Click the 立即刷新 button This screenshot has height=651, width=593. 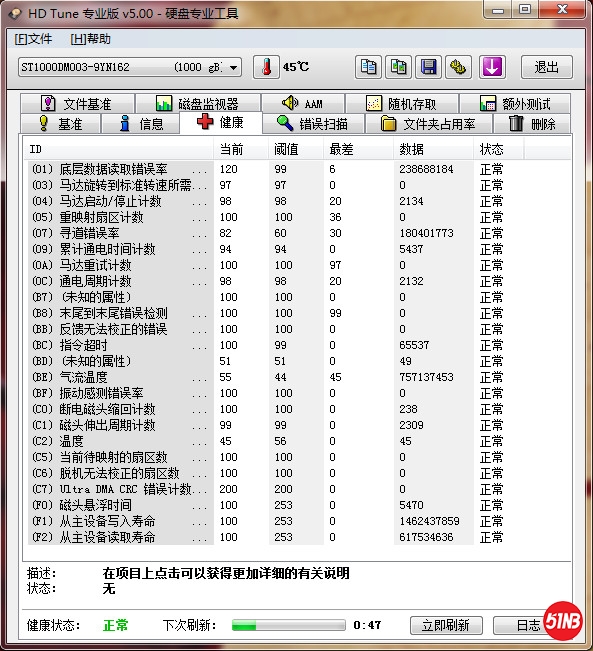(446, 625)
